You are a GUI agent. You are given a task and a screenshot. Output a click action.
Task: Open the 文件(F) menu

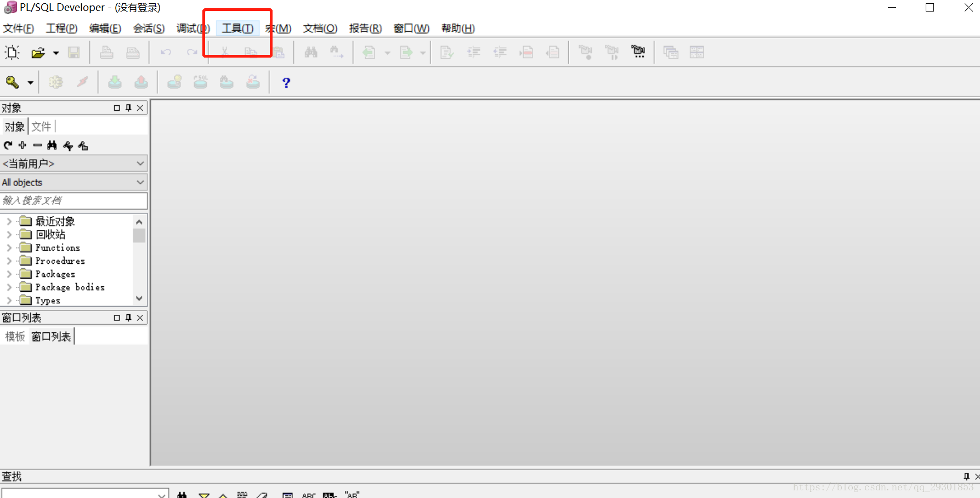(x=18, y=29)
